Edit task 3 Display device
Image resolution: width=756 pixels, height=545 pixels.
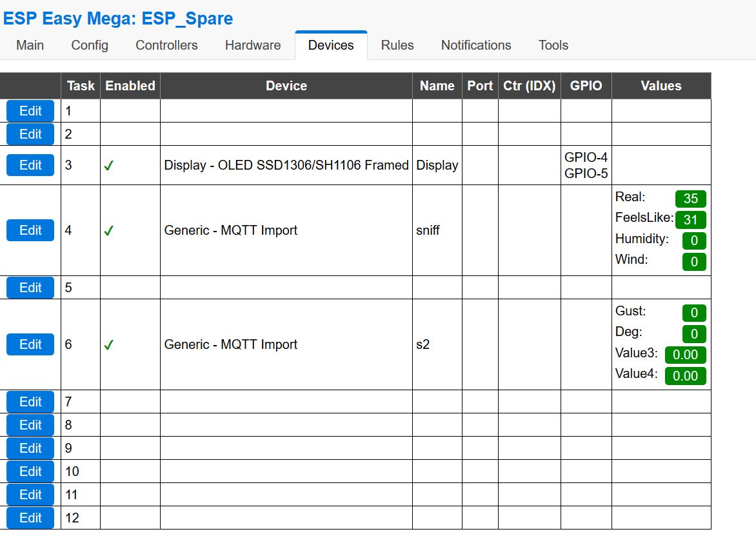pos(29,164)
